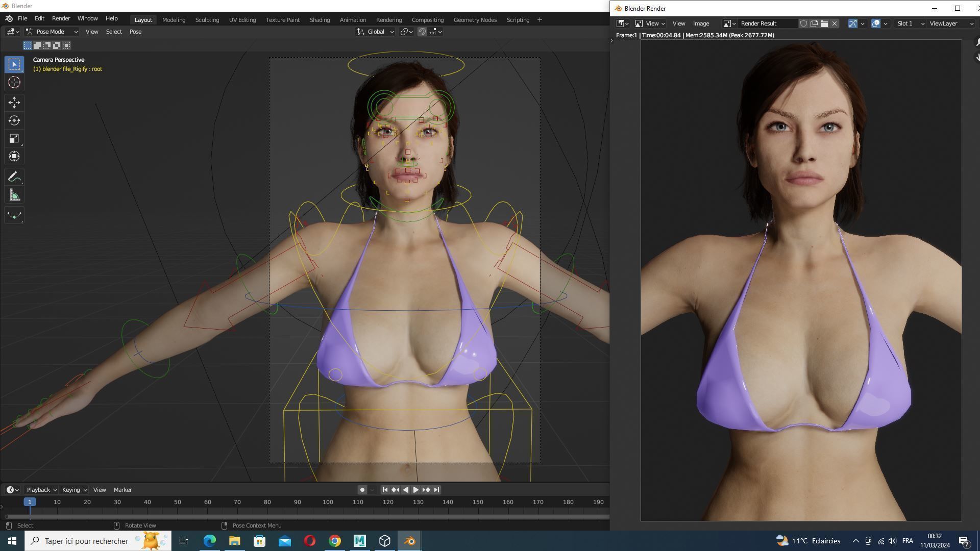Click Marker in timeline header
980x551 pixels.
(122, 490)
